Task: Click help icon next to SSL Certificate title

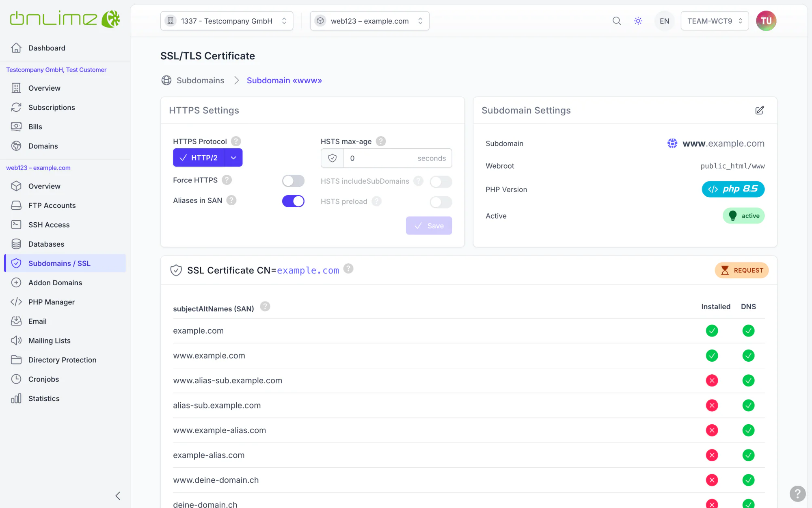Action: pyautogui.click(x=348, y=269)
